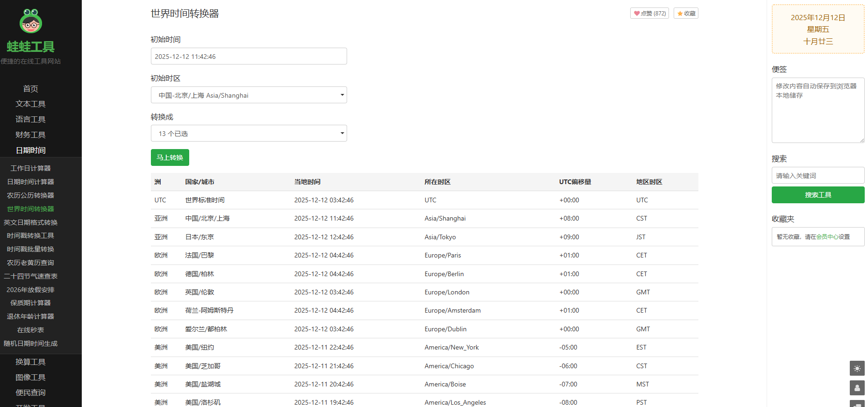Like the page with the heart button
Viewport: 868px width, 407px height.
click(x=649, y=14)
